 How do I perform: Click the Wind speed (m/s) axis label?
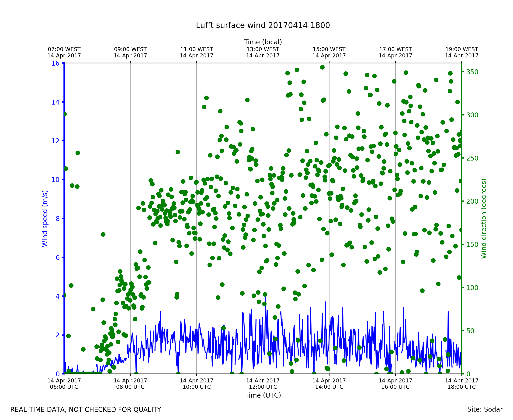(45, 218)
